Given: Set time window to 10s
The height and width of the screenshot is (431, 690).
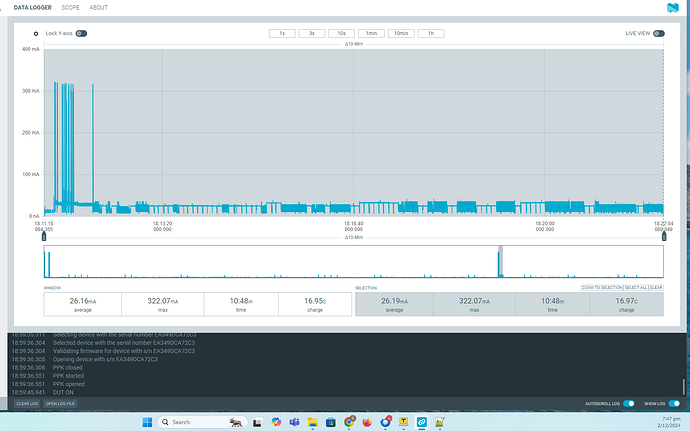Looking at the screenshot, I should tap(341, 33).
